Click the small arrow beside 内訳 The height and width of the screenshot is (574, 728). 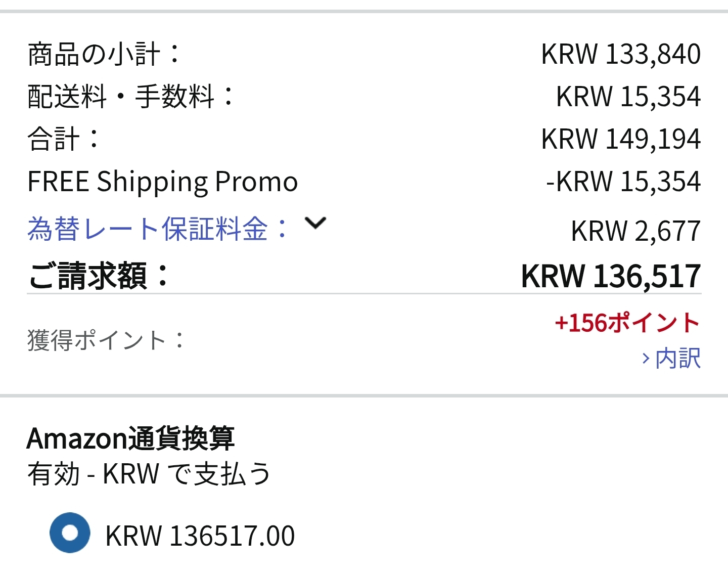click(x=646, y=359)
